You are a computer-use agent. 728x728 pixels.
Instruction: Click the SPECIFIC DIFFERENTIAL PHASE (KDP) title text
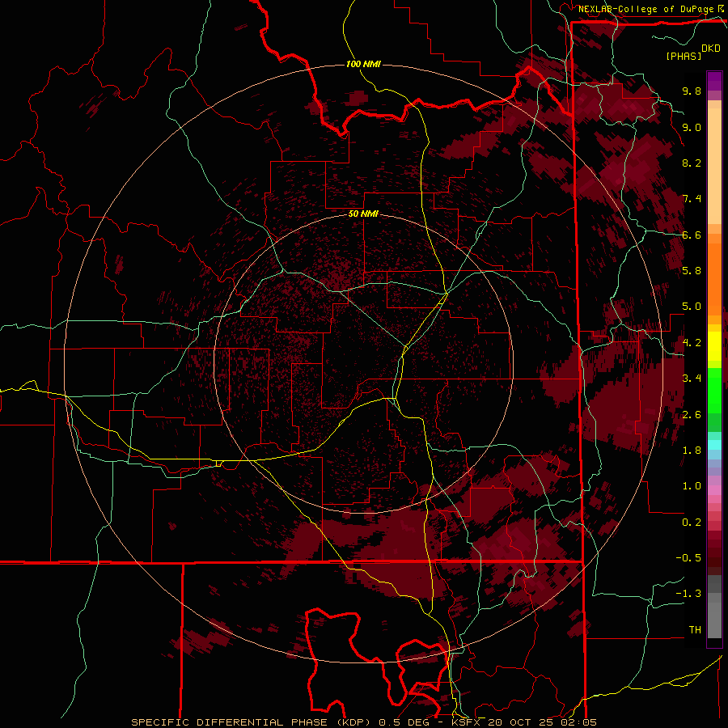click(252, 722)
